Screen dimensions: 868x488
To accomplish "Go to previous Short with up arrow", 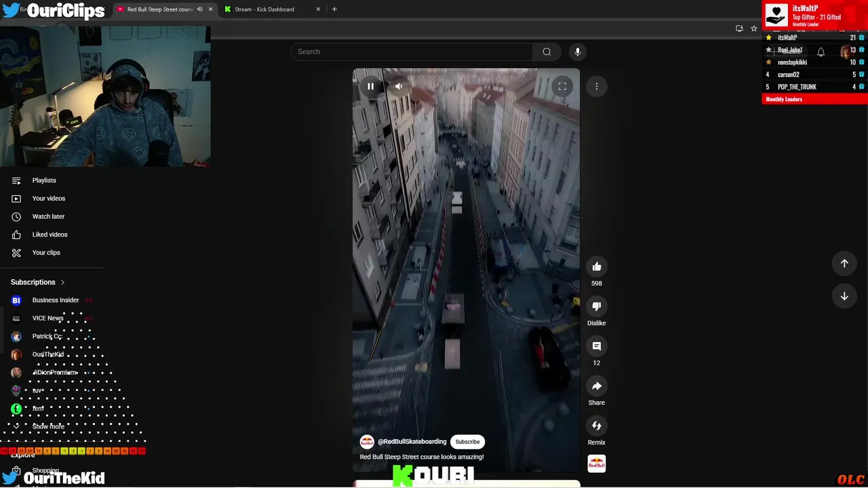I will click(844, 263).
